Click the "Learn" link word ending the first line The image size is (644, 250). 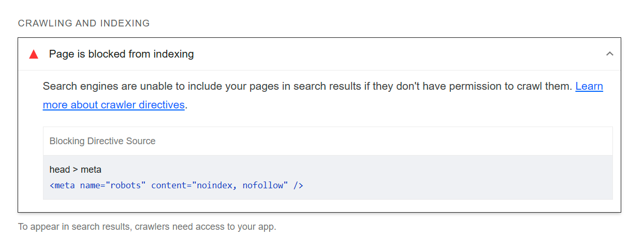click(x=589, y=86)
